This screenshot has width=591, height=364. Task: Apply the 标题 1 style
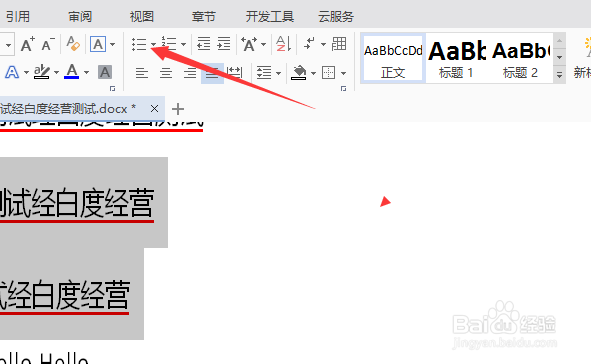456,58
